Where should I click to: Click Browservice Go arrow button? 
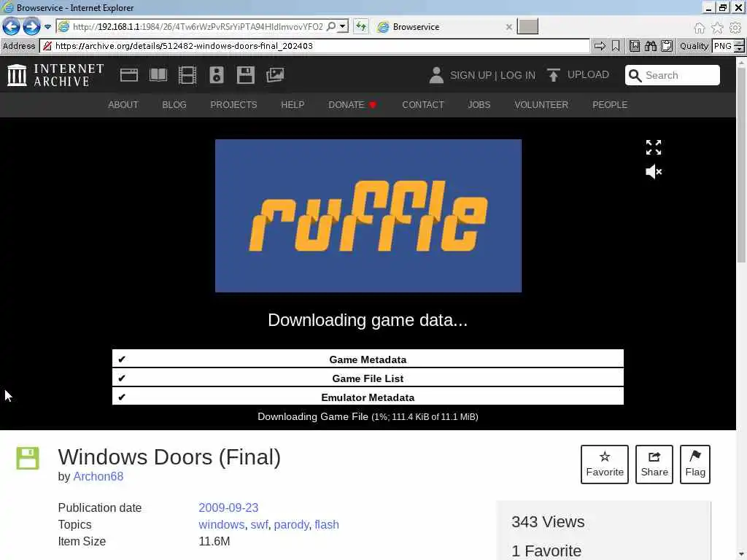600,46
